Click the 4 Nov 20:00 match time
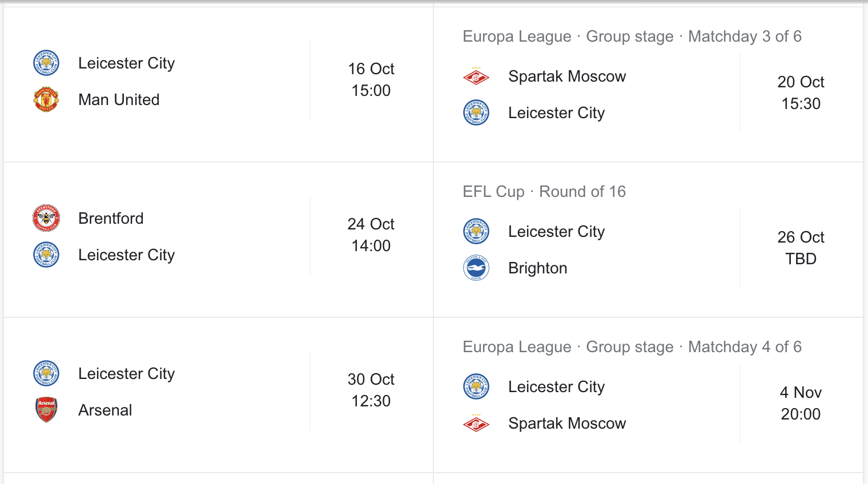This screenshot has width=868, height=484. 801,403
